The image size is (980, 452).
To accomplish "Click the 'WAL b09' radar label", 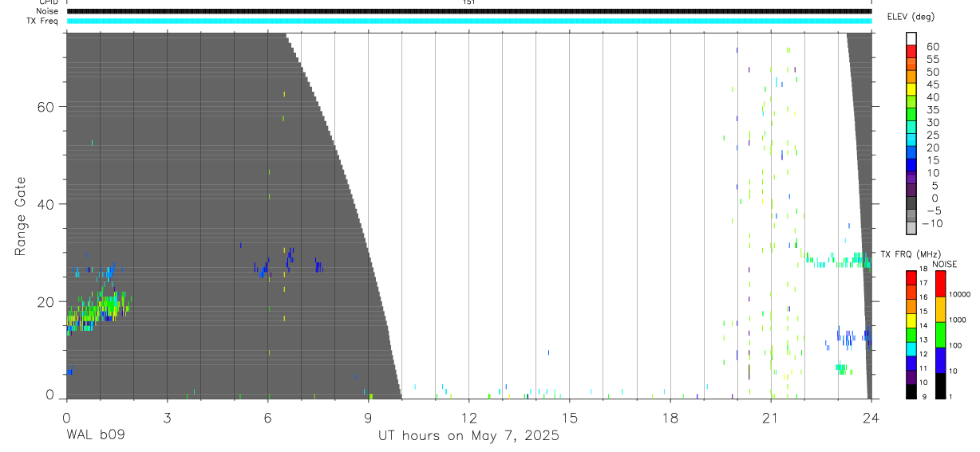I will (x=95, y=436).
